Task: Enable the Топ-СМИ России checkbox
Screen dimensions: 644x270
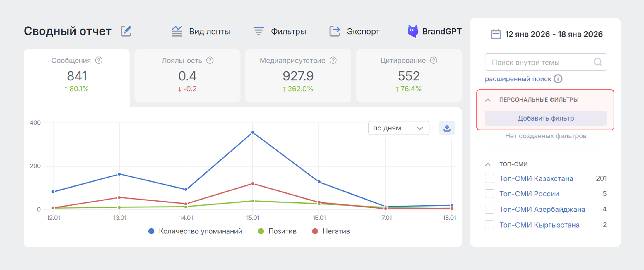Action: (489, 194)
